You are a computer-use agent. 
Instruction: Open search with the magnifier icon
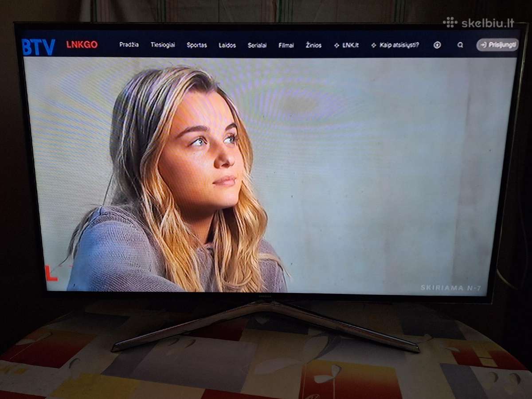(x=460, y=45)
